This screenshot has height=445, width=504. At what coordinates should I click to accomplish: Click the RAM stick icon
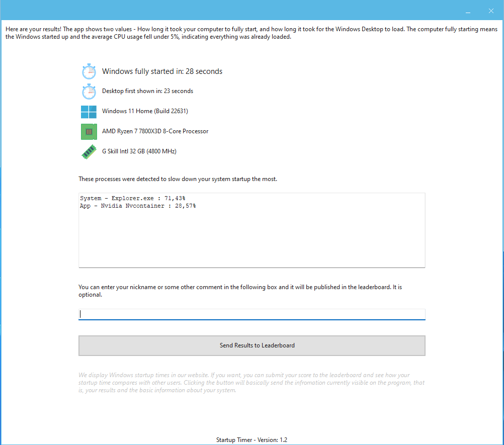pos(89,152)
